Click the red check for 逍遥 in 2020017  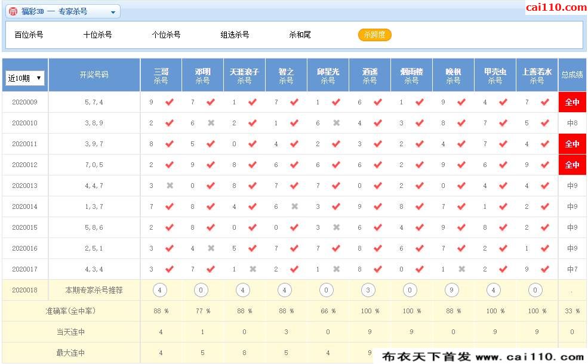[x=378, y=269]
